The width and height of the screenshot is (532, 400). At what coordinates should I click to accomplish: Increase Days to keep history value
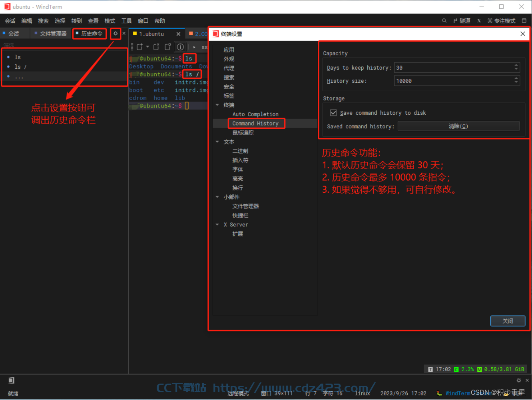pos(516,65)
